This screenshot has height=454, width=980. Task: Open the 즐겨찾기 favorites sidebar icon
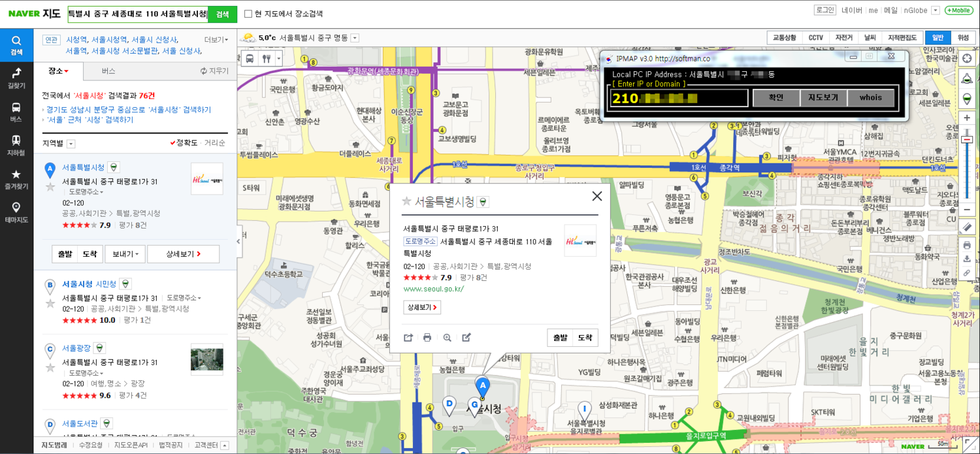point(16,179)
